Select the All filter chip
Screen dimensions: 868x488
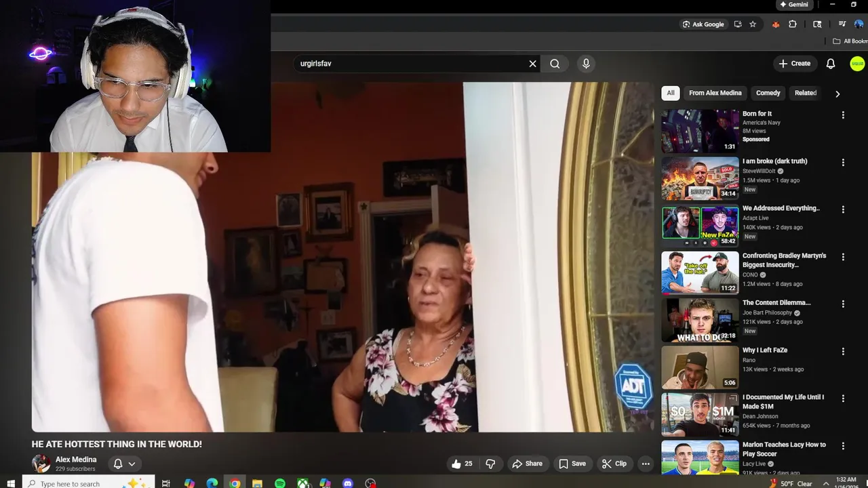click(671, 93)
